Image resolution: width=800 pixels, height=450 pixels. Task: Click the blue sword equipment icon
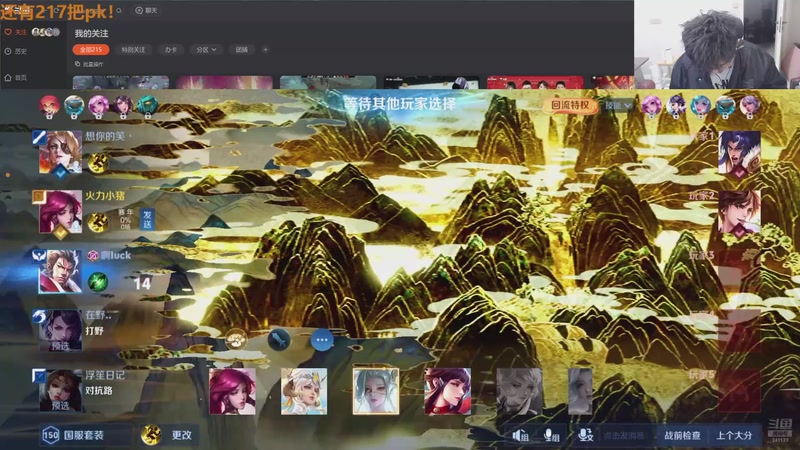[279, 340]
